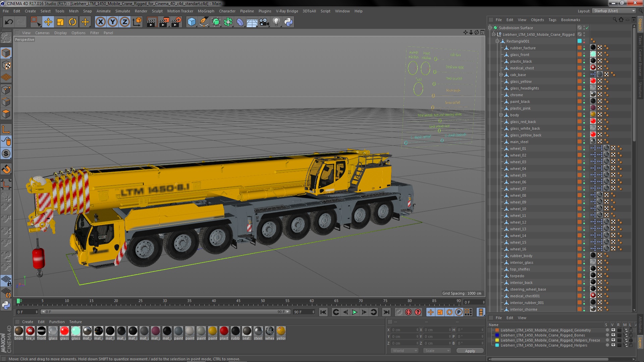Toggle lock on Helpers_Freeze layer
The image size is (644, 362).
click(x=631, y=340)
